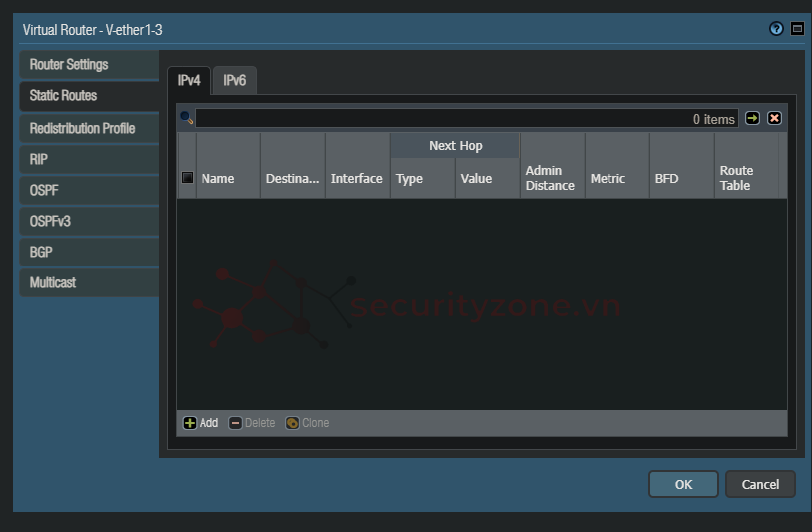Click the Cancel button
The image size is (812, 532).
point(760,484)
